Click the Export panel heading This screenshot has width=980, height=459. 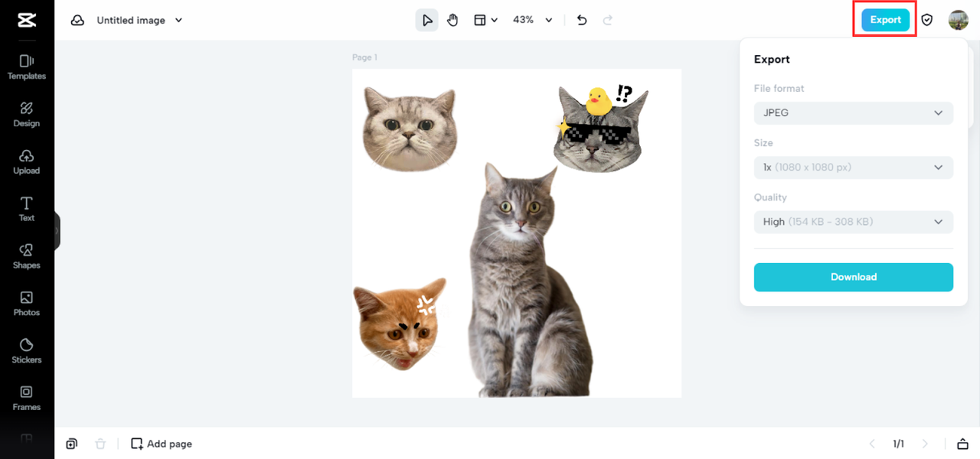[772, 60]
